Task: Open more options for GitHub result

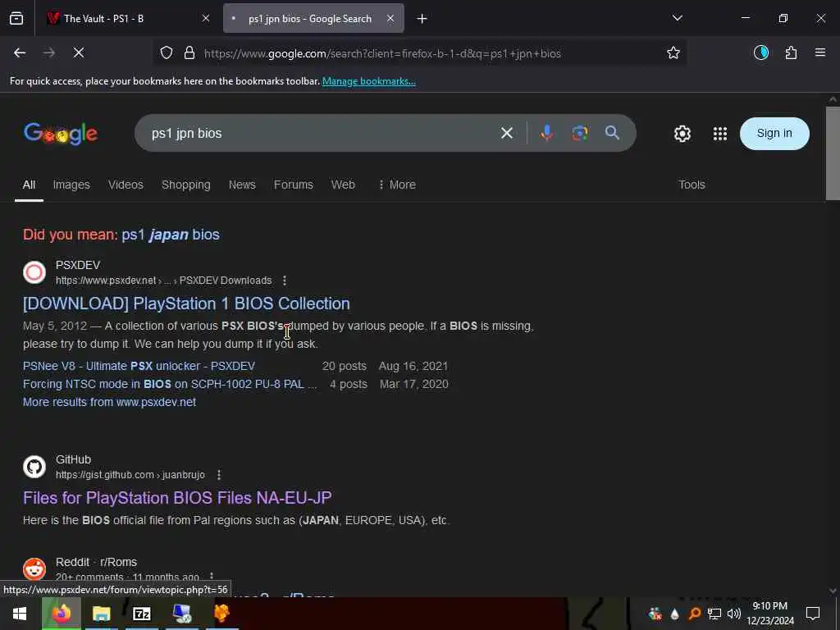Action: tap(218, 475)
